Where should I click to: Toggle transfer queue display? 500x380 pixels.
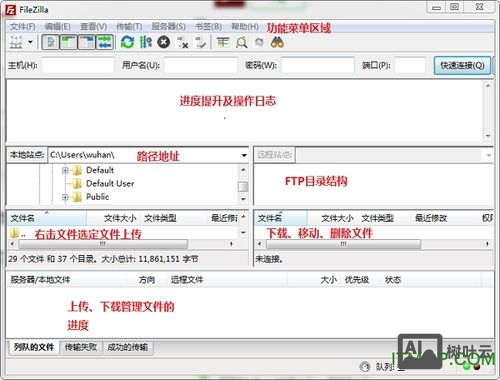pos(105,42)
